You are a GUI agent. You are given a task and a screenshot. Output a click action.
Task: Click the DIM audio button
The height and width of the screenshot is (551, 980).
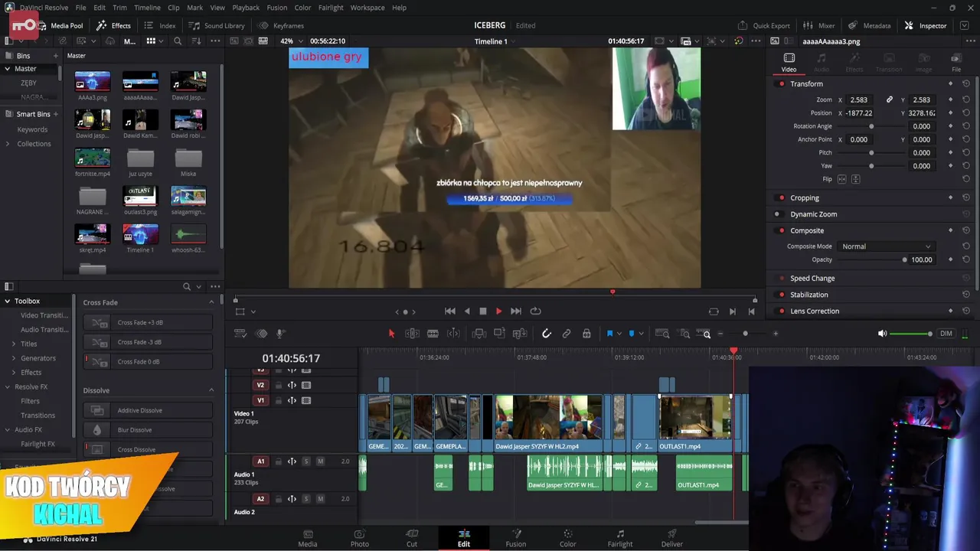point(946,334)
